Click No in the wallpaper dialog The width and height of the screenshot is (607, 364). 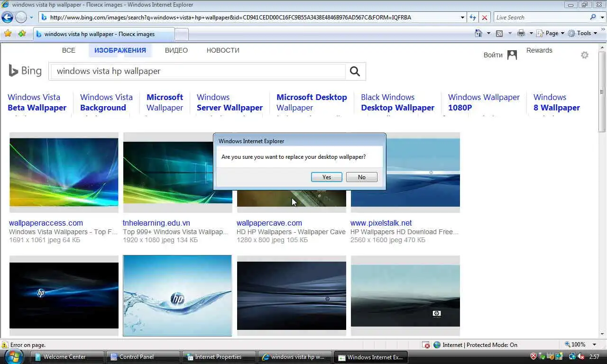[362, 177]
